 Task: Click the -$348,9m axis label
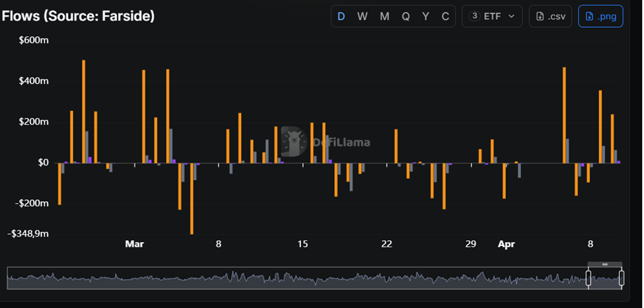[28, 233]
